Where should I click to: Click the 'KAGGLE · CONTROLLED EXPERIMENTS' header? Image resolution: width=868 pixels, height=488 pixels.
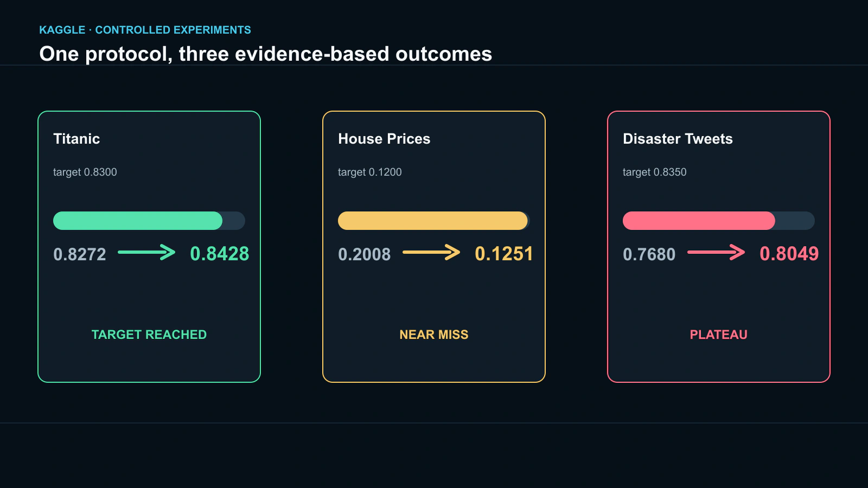pyautogui.click(x=145, y=30)
